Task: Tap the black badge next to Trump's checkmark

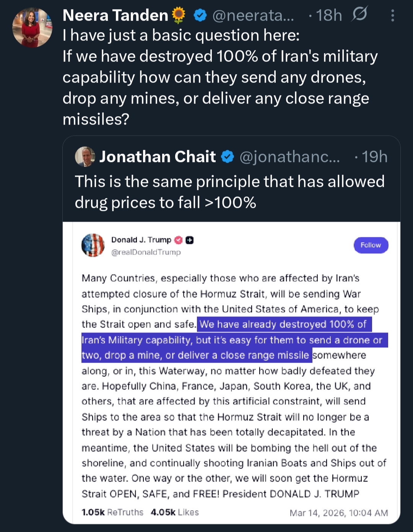Action: pos(190,240)
